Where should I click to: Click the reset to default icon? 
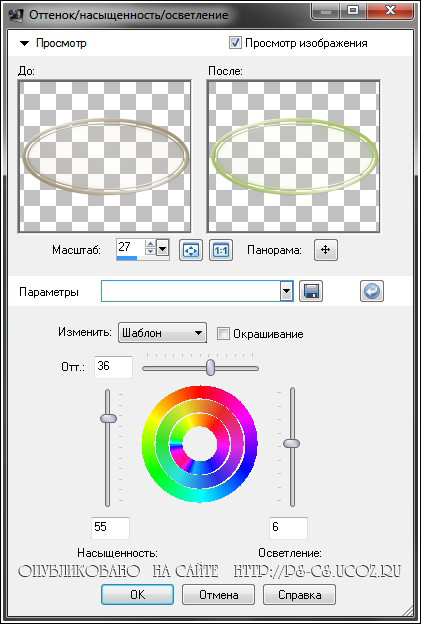372,292
